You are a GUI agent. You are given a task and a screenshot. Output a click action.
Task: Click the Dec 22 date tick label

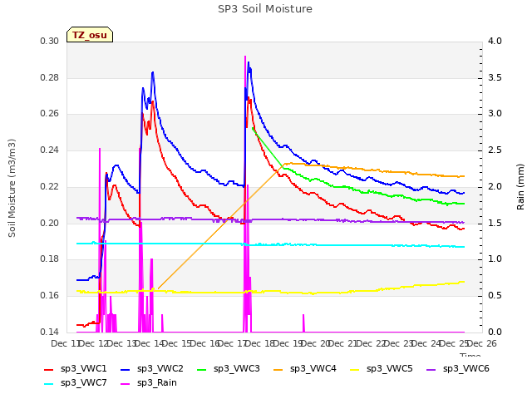[372, 343]
